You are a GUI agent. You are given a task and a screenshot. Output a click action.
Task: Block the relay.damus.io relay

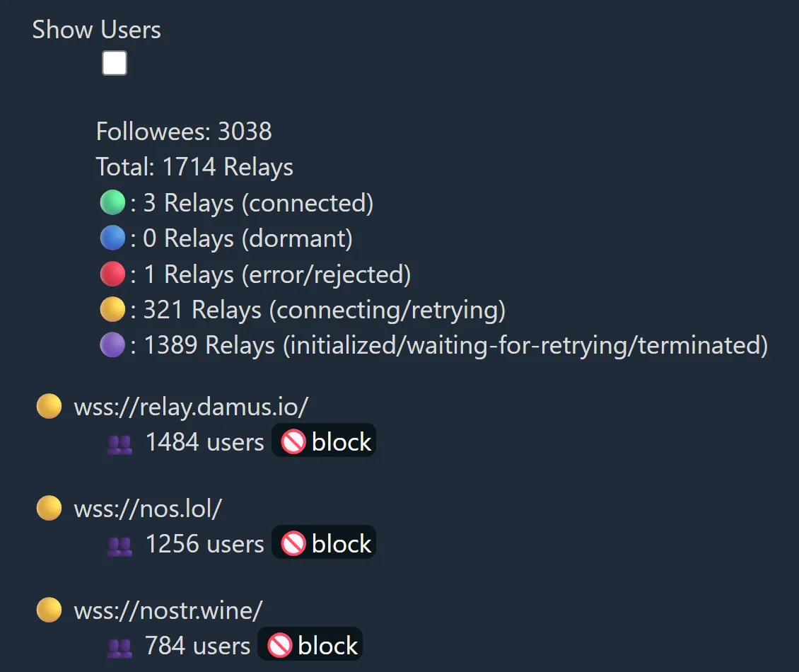tap(325, 442)
